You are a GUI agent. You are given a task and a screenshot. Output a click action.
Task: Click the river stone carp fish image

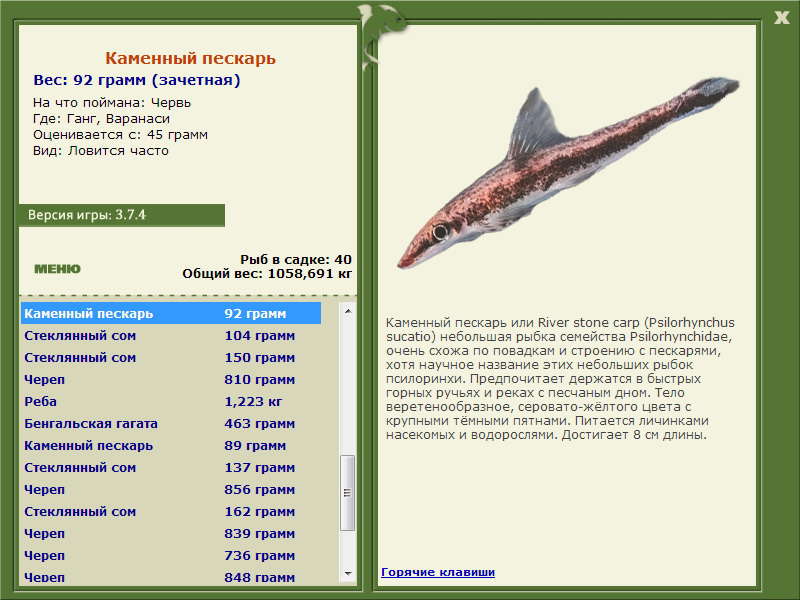568,172
